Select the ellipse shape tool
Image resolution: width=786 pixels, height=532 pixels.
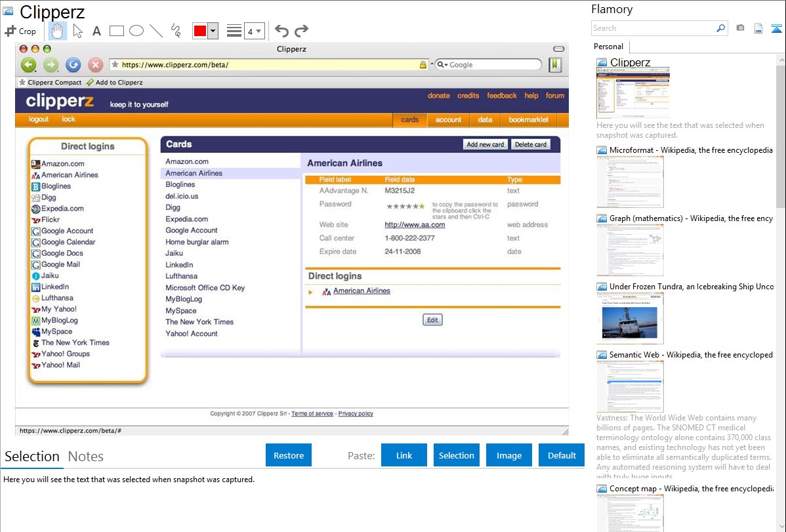coord(136,31)
